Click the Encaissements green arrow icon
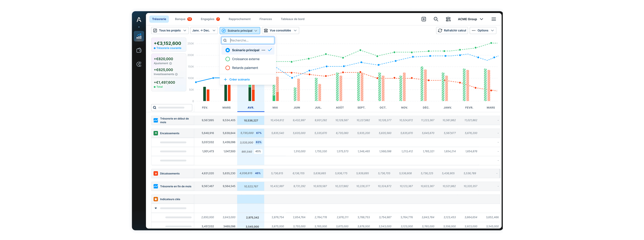 click(x=156, y=133)
